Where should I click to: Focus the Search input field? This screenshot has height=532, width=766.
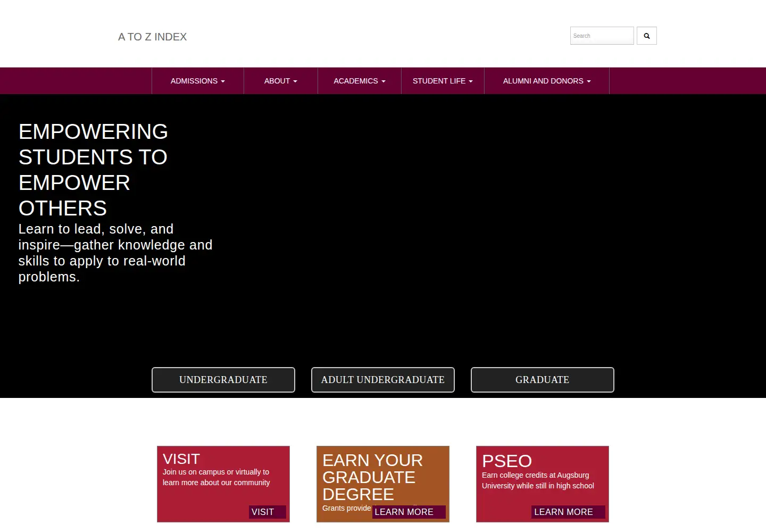[602, 36]
